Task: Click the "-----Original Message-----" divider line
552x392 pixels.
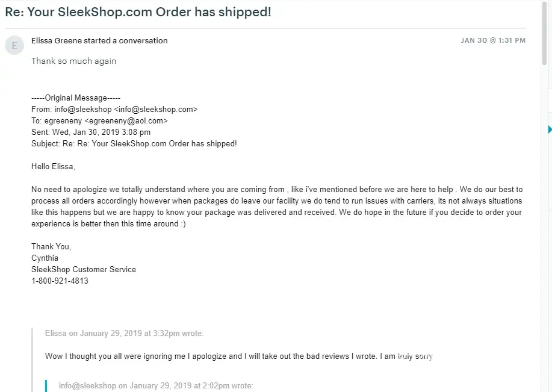Action: pos(76,98)
